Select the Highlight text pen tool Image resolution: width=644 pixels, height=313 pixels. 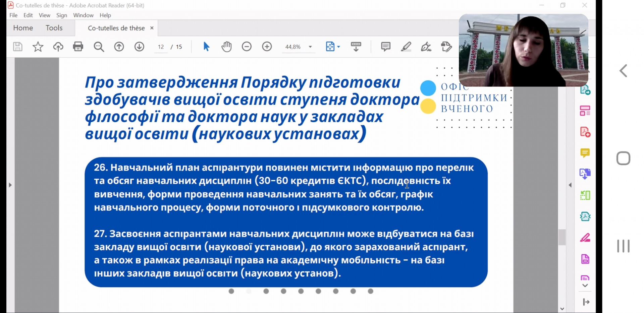[406, 47]
